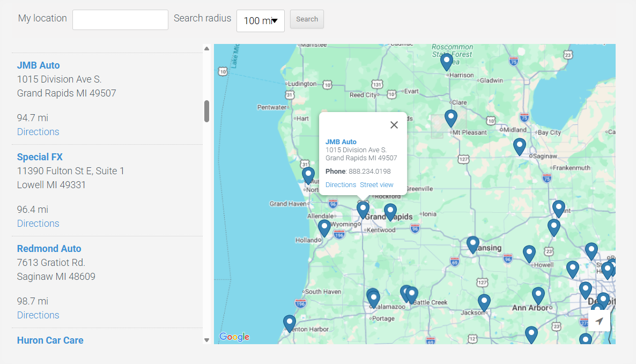The image size is (636, 364).
Task: Click the map's my-location arrow button
Action: [x=599, y=321]
